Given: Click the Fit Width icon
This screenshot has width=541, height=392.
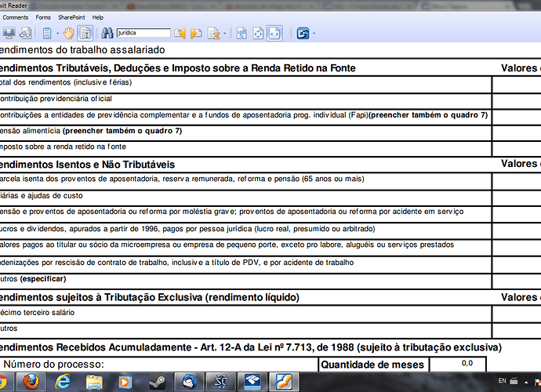Looking at the screenshot, I should point(274,33).
